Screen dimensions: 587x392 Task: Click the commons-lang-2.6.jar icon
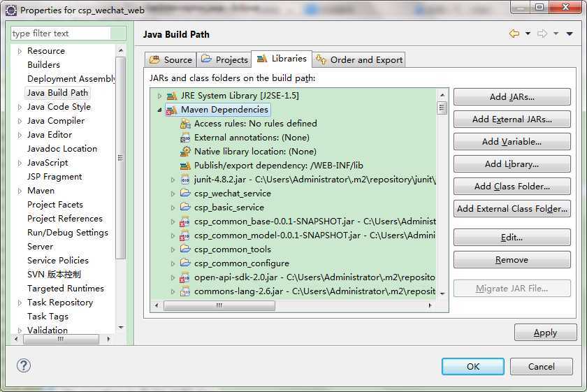(x=185, y=291)
